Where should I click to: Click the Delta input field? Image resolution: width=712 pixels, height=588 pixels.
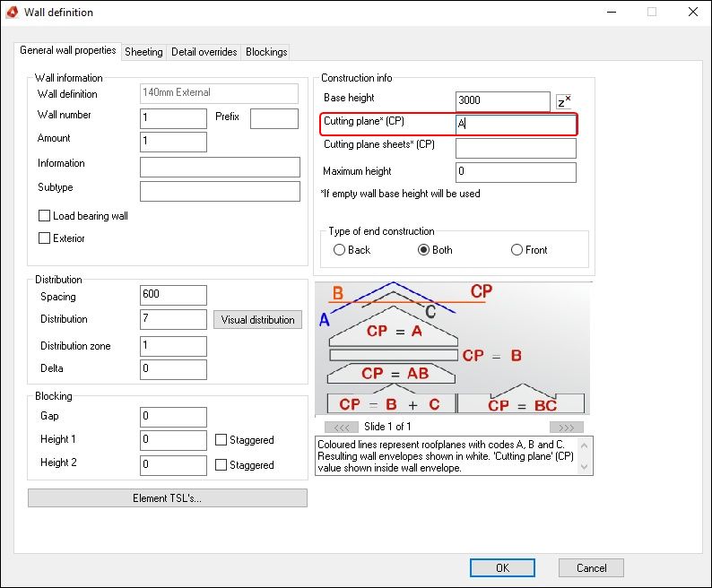click(173, 369)
